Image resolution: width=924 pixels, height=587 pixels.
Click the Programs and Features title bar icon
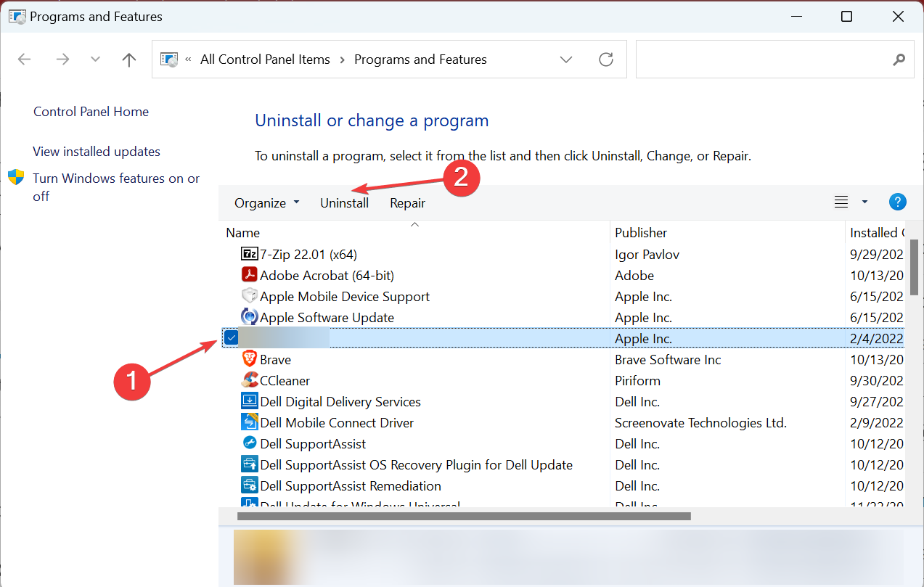16,16
